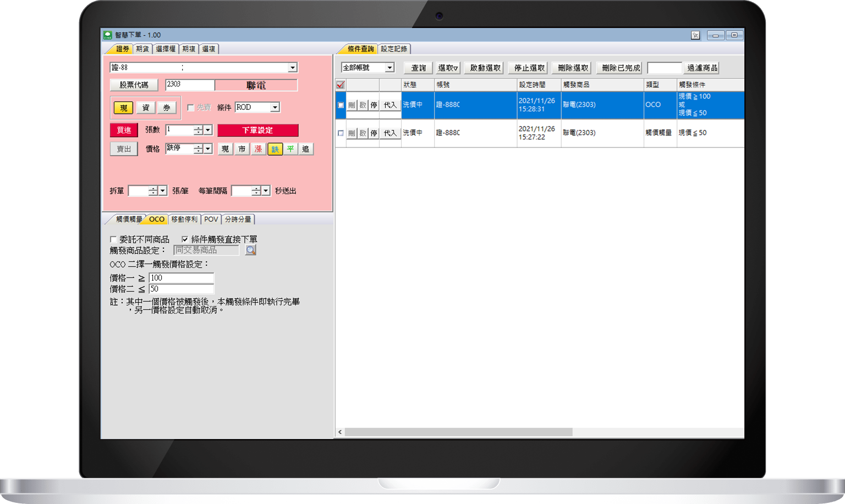The width and height of the screenshot is (845, 504).
Task: Open the 價格 price dropdown arrow
Action: point(208,149)
